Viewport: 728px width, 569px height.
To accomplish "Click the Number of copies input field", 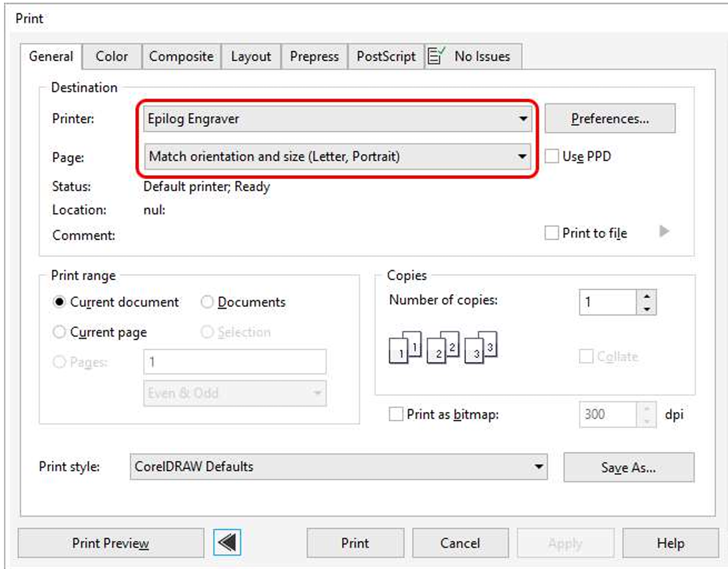I will coord(608,302).
